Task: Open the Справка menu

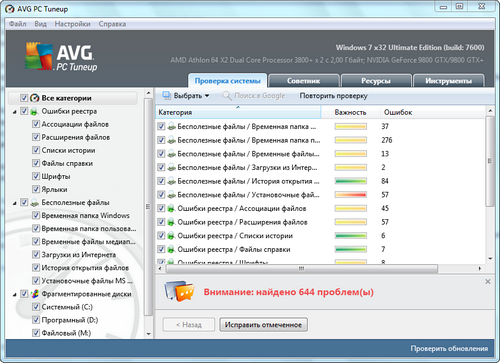Action: click(x=112, y=24)
